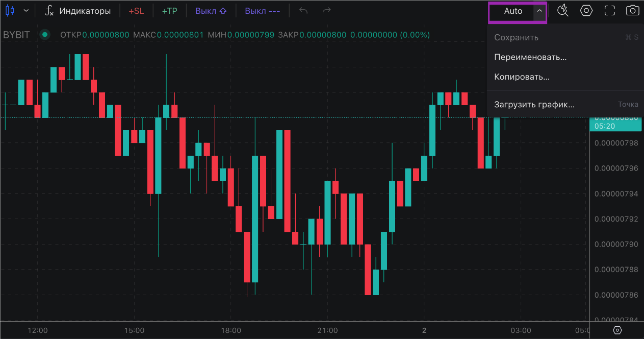Open the quick search lightning icon
The width and height of the screenshot is (644, 339).
tap(563, 11)
